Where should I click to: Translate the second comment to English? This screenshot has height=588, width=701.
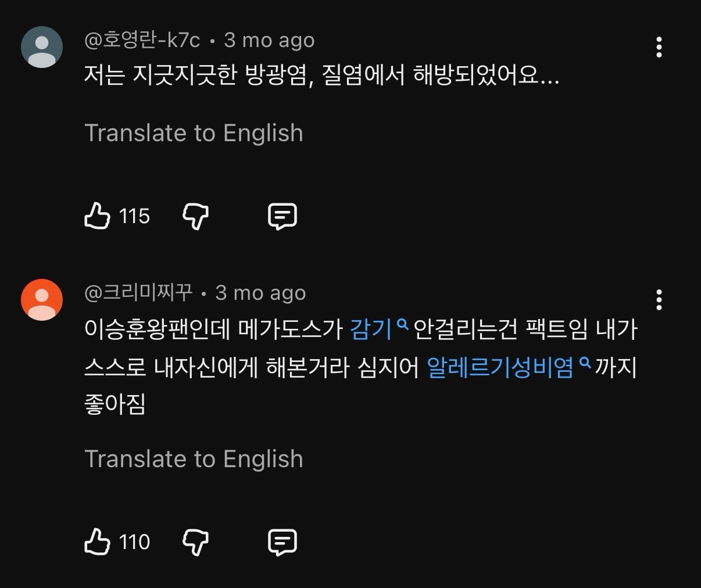coord(194,459)
